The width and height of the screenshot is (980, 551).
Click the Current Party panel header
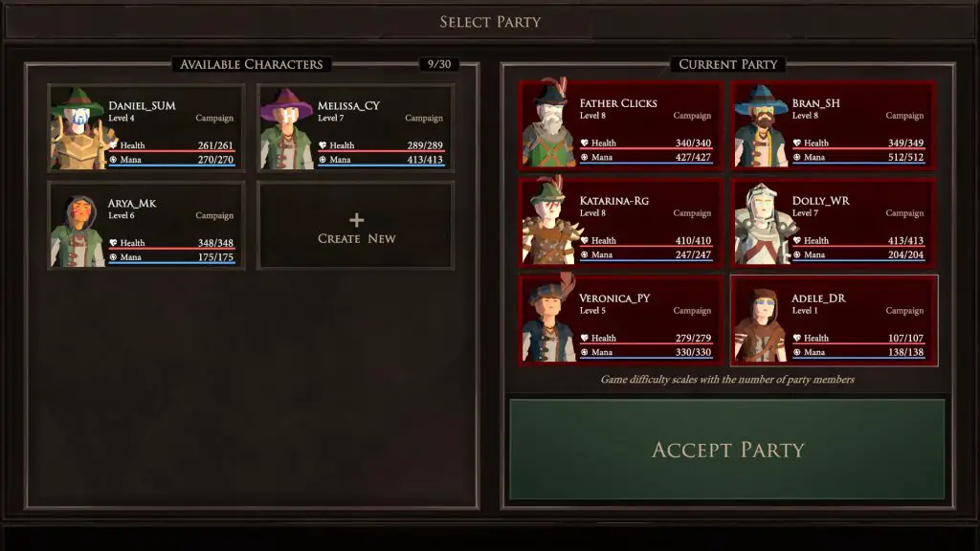pyautogui.click(x=727, y=64)
